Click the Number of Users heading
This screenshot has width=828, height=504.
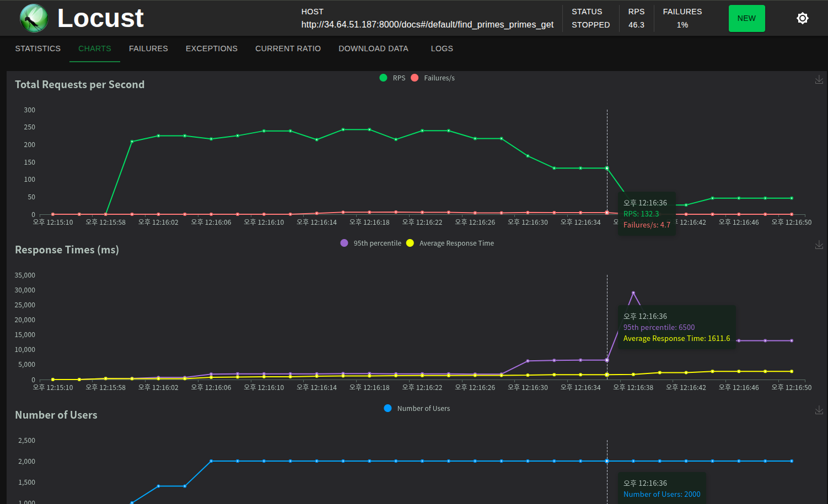[x=56, y=415]
